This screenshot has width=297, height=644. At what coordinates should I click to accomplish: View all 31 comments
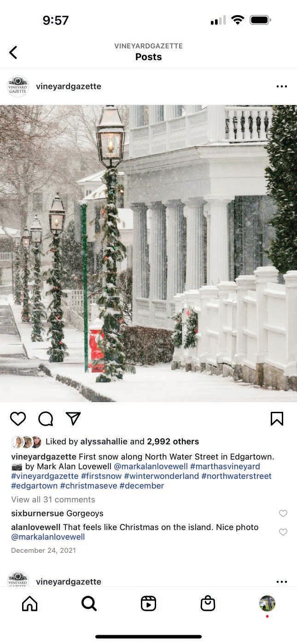pos(53,499)
